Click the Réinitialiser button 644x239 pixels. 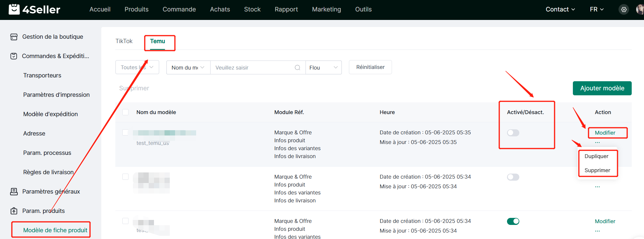370,67
